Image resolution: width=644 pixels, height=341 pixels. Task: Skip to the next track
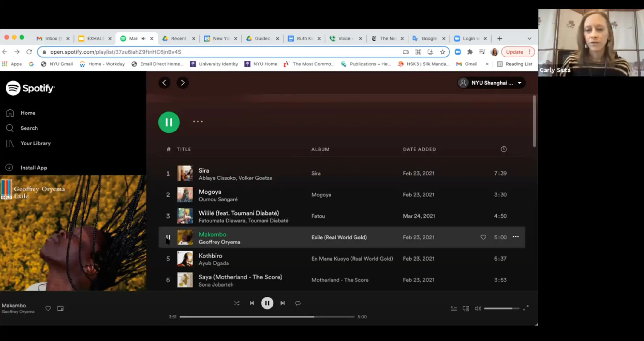click(x=282, y=303)
